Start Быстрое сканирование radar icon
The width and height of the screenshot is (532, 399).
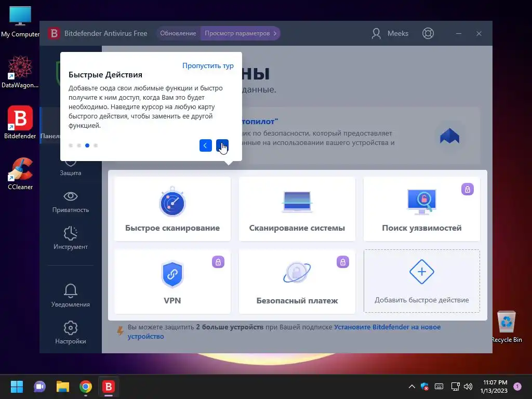(x=172, y=202)
